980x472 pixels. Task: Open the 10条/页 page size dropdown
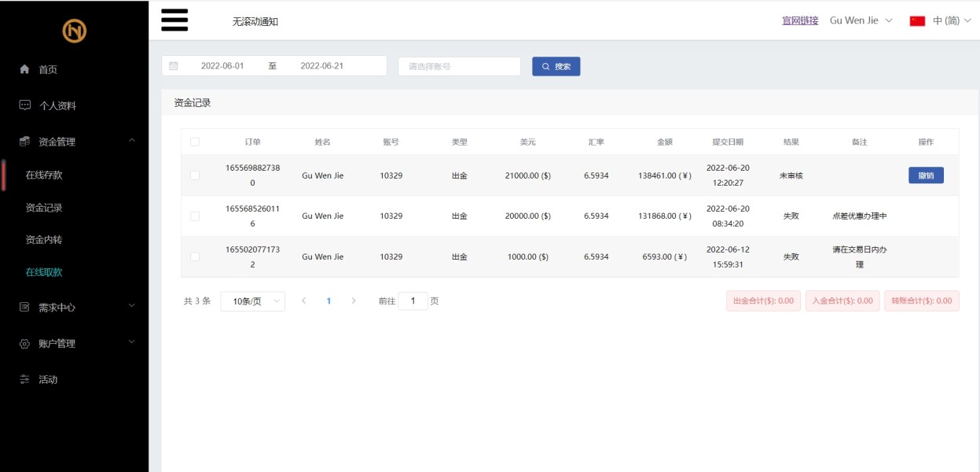252,301
